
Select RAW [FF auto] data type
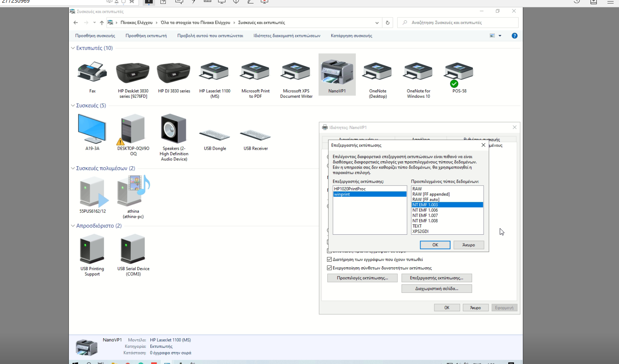(x=447, y=200)
